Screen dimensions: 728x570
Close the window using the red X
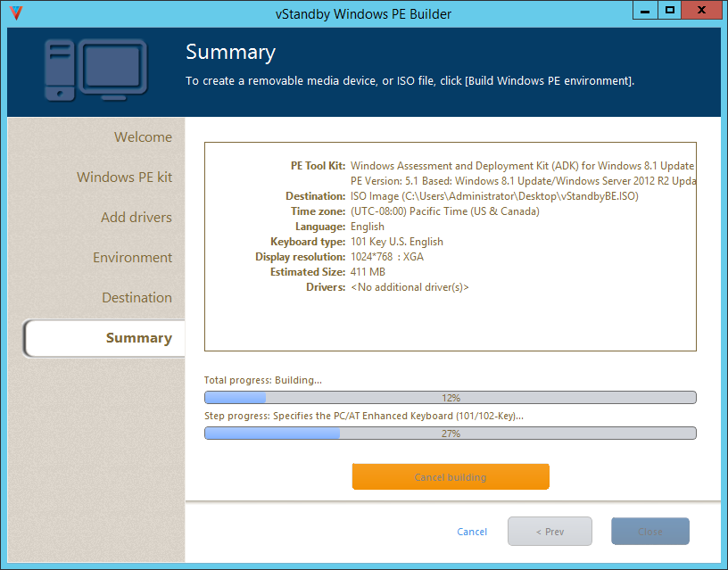point(703,10)
